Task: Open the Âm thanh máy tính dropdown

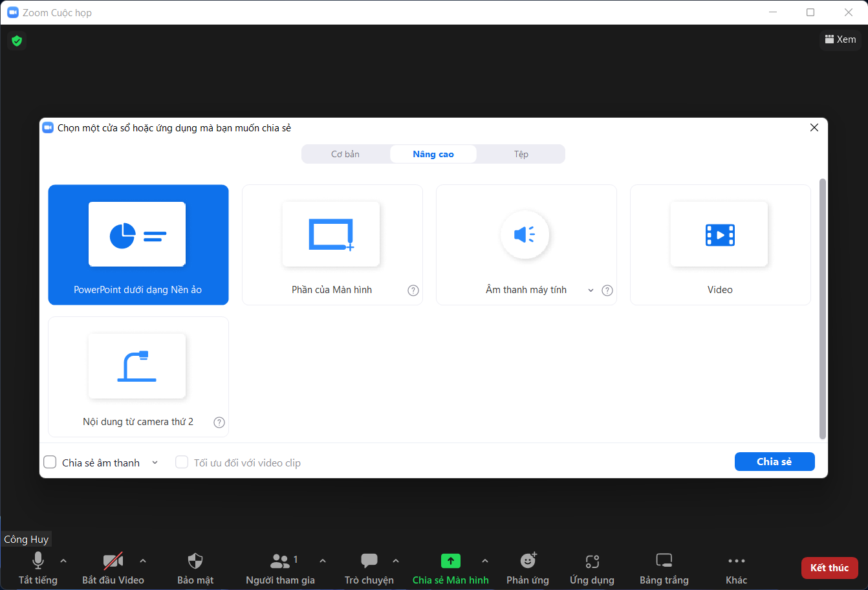Action: pyautogui.click(x=590, y=290)
